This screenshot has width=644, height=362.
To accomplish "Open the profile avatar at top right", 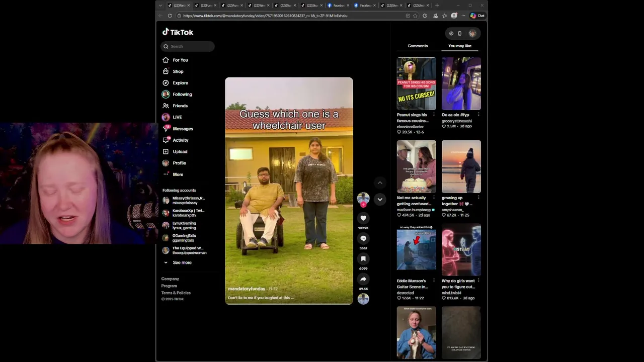I will click(472, 33).
